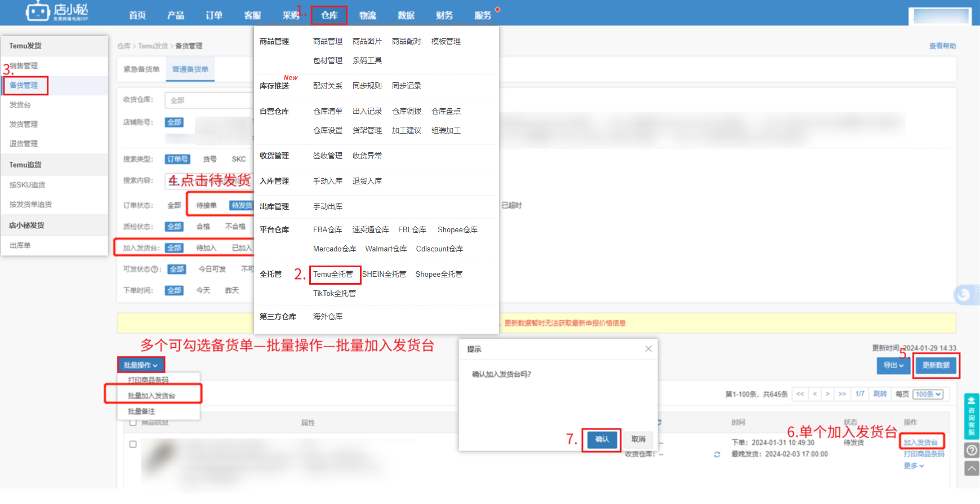Select TikTok全托管 in warehouse menu
This screenshot has height=504, width=980.
335,293
